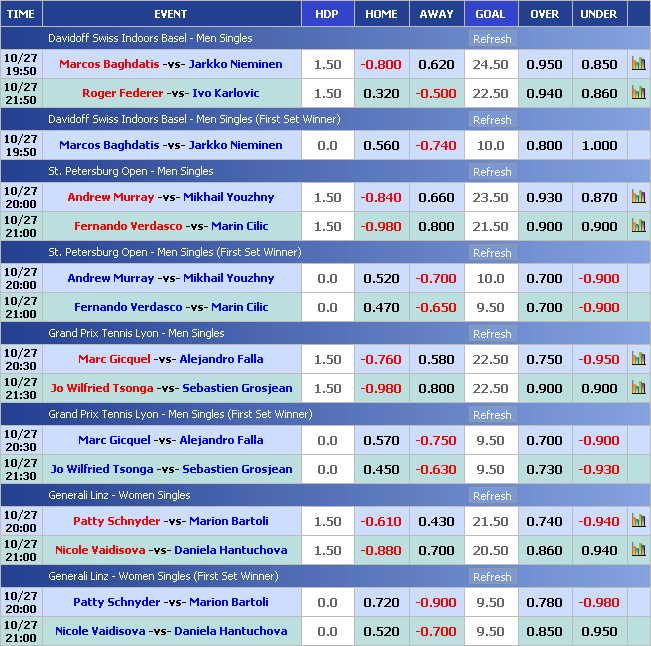The height and width of the screenshot is (646, 651).
Task: Click the HDP column header
Action: coord(327,14)
